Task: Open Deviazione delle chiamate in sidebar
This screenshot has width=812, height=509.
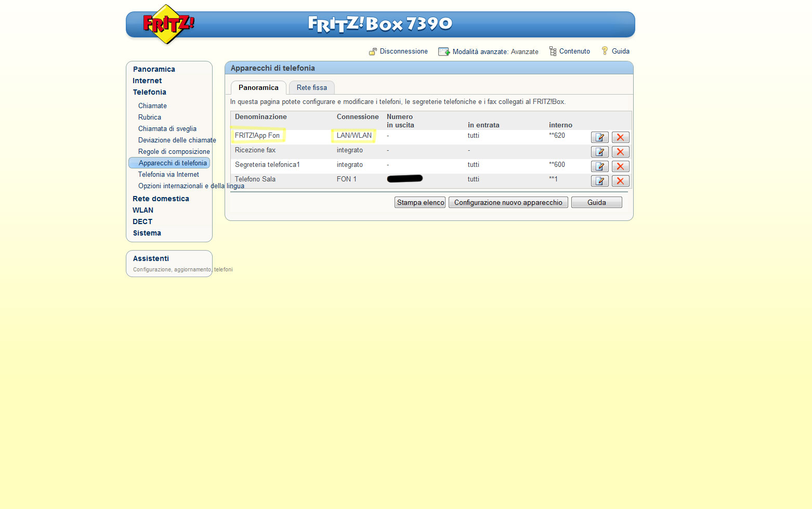Action: pyautogui.click(x=177, y=140)
